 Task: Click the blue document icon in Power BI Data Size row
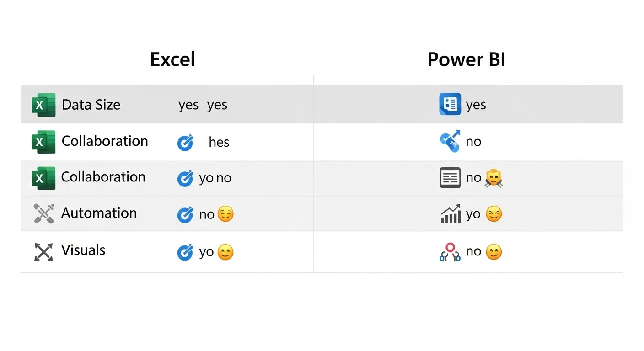coord(450,104)
